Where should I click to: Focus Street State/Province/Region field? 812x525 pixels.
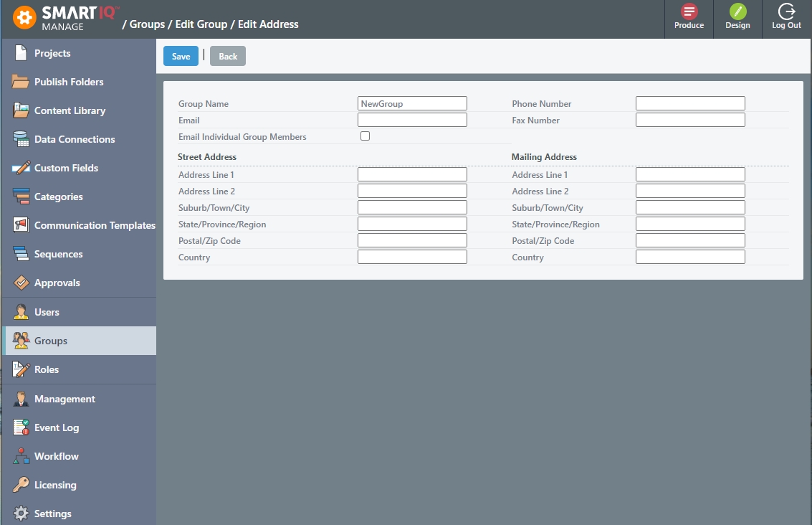point(412,224)
